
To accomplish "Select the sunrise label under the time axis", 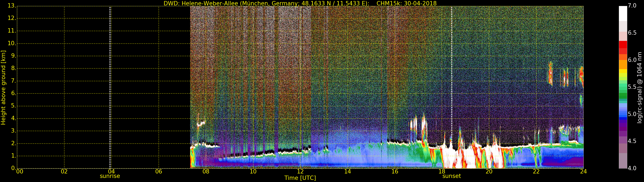I will [110, 176].
